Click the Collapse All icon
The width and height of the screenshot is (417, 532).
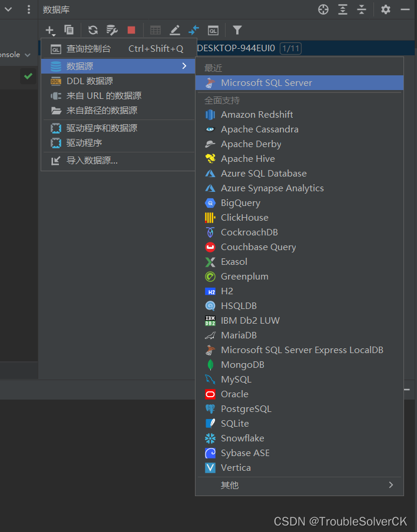[x=362, y=9]
